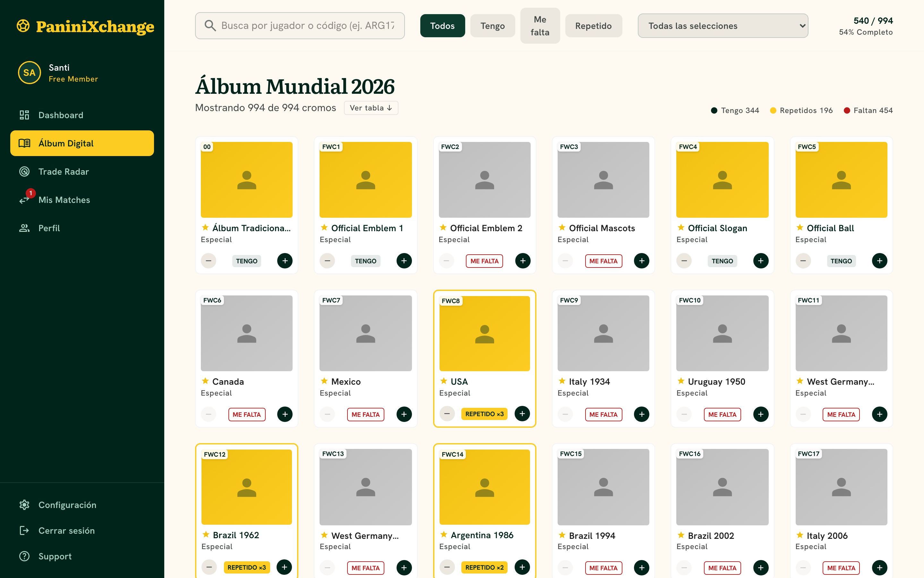Image resolution: width=924 pixels, height=578 pixels.
Task: Remove one Brazil 1962 repeated sticker
Action: (x=209, y=567)
